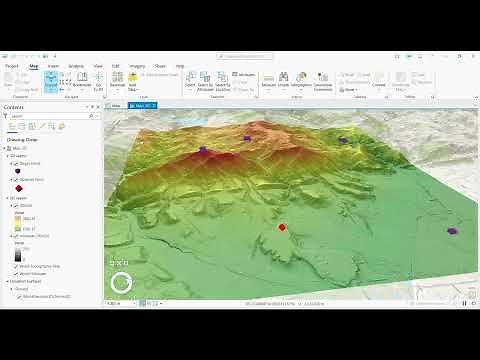The image size is (480, 360).
Task: Toggle Target Points layer checkbox
Action: (16, 164)
